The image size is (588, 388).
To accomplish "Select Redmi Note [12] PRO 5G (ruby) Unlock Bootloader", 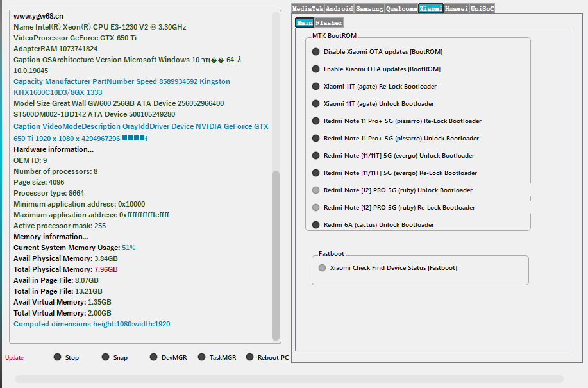I will (392, 190).
